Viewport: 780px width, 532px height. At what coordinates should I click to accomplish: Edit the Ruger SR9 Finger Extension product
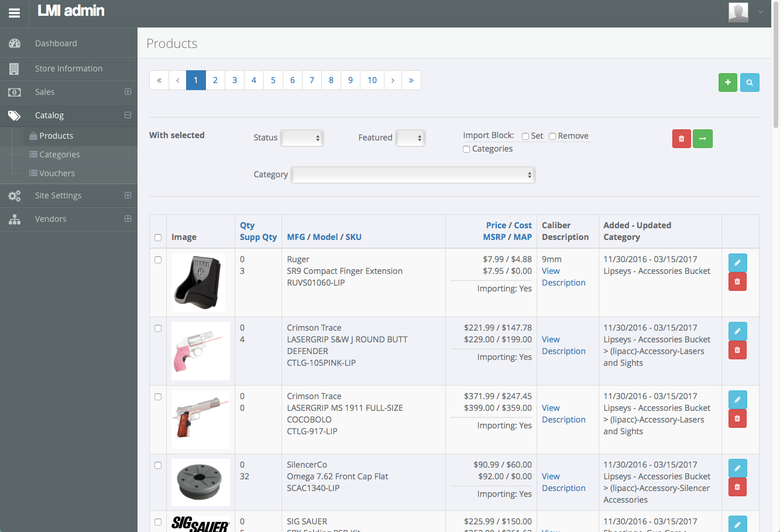[737, 263]
